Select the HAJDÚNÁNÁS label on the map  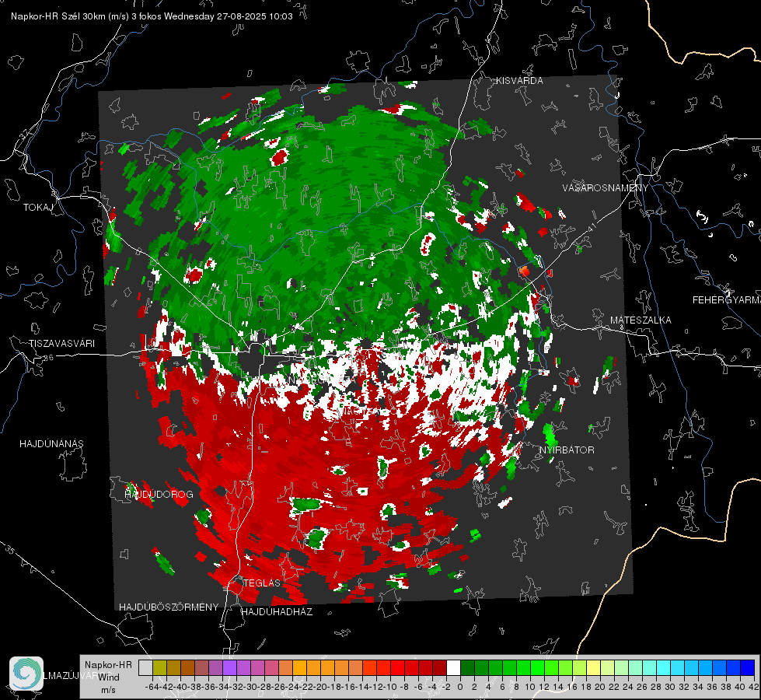point(51,443)
